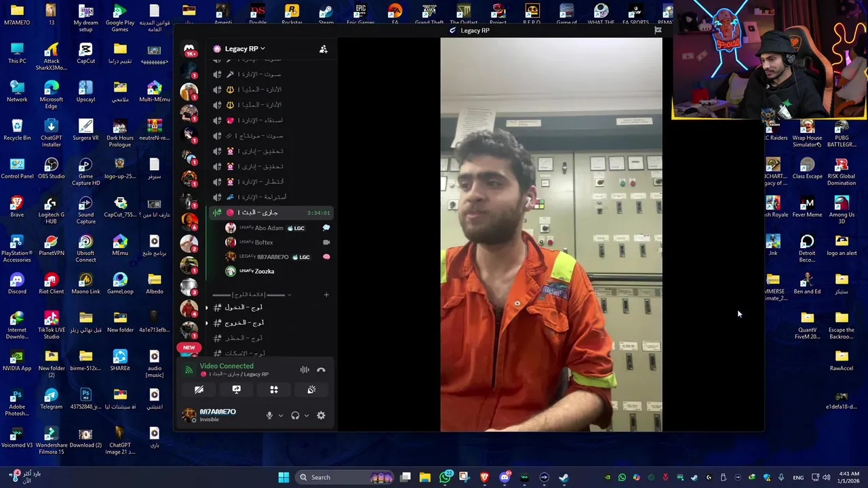Screen dimensions: 868x488
Task: Click the video stream of the man
Action: (x=551, y=235)
